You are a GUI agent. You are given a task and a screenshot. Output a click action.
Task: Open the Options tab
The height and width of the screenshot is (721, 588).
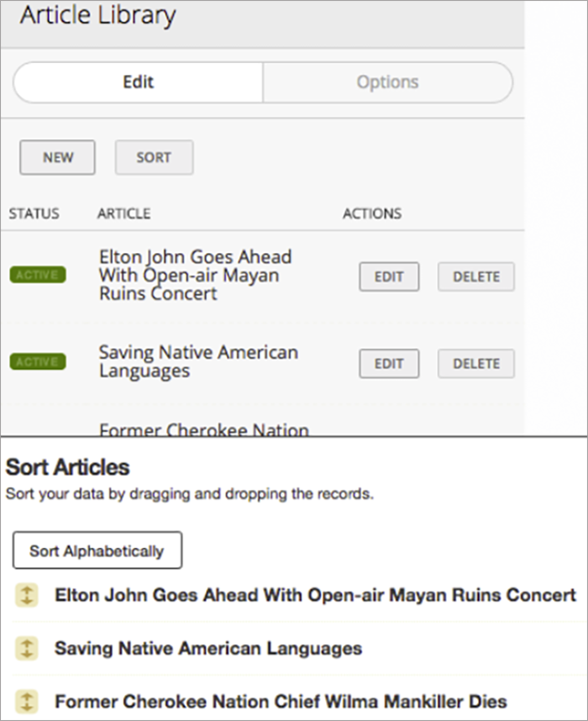tap(387, 82)
